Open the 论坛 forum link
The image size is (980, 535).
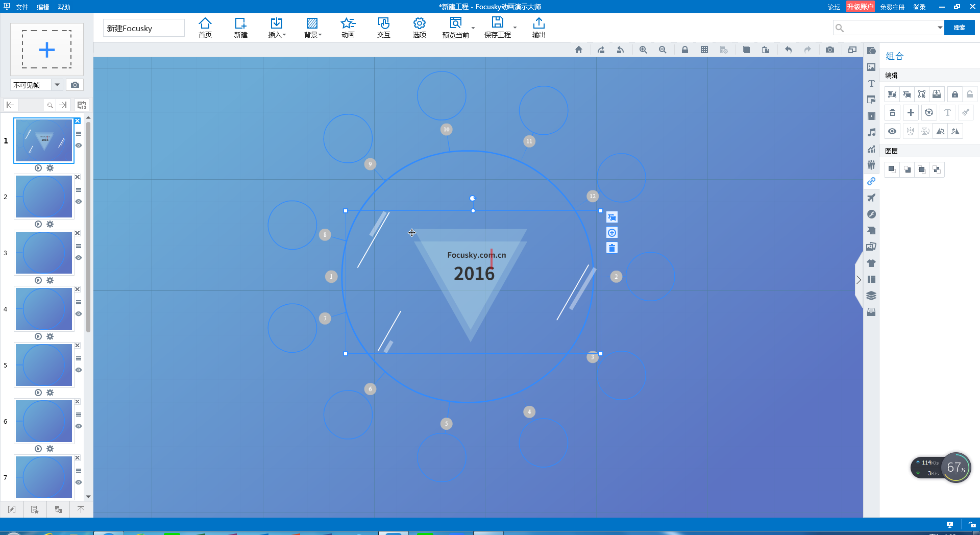click(834, 7)
